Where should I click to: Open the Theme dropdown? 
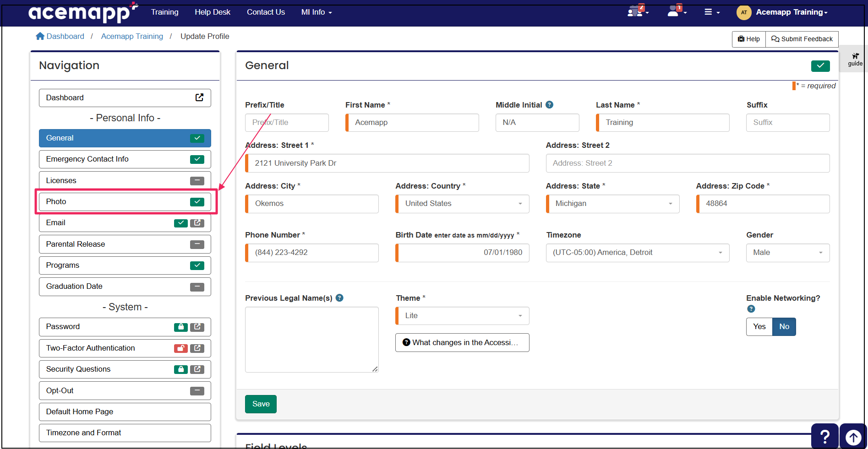[x=462, y=316]
